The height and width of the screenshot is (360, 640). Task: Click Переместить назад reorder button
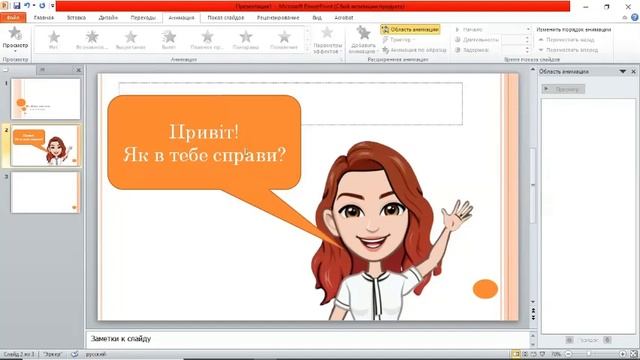566,40
